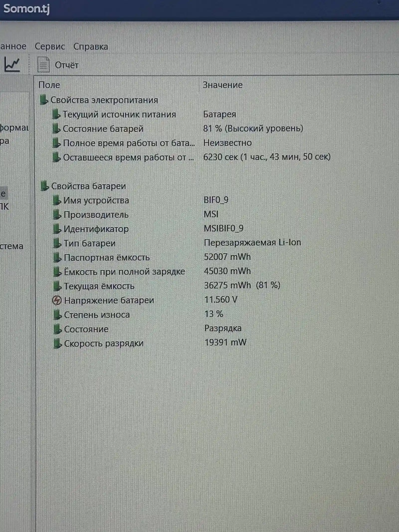Click the value MSIBIF0_9
Image resolution: width=399 pixels, height=532 pixels.
224,228
